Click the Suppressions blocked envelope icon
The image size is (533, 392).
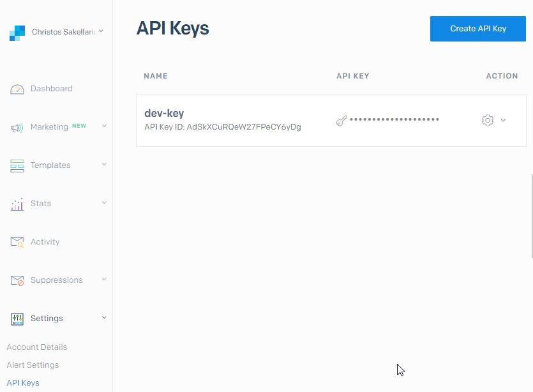point(17,281)
